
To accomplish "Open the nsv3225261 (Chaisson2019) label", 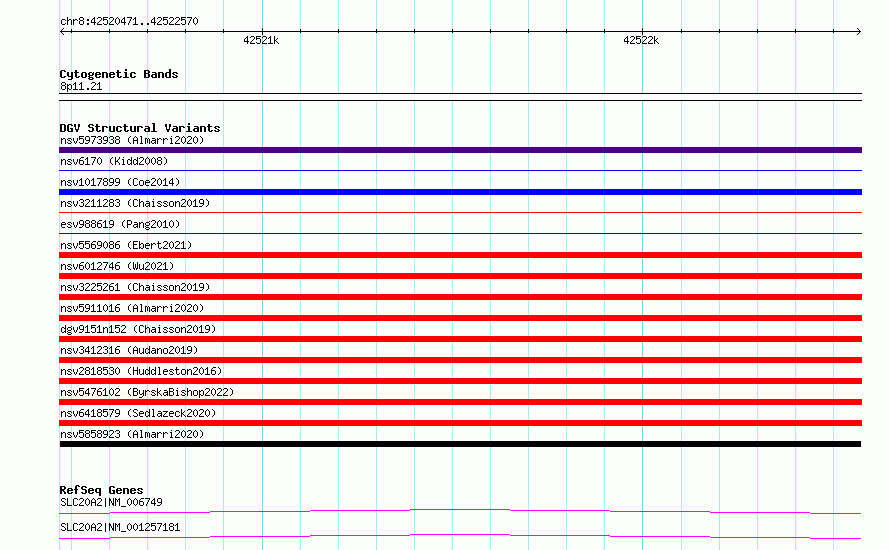I will tap(135, 287).
